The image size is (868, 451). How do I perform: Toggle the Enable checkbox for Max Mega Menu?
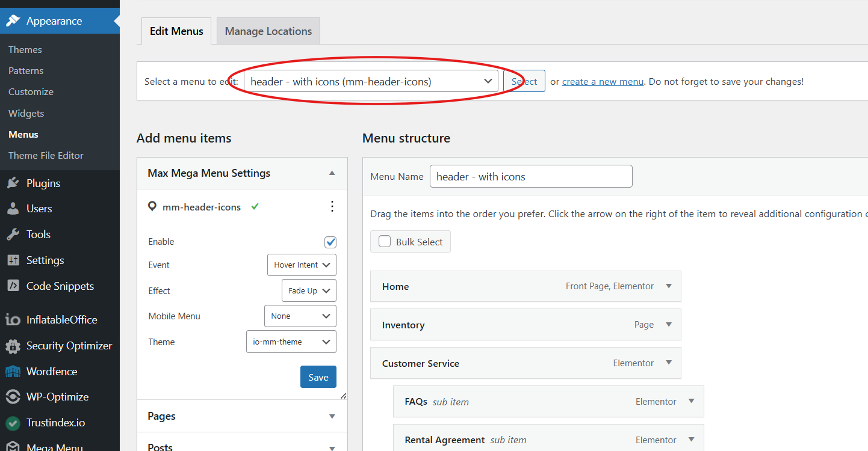(330, 242)
